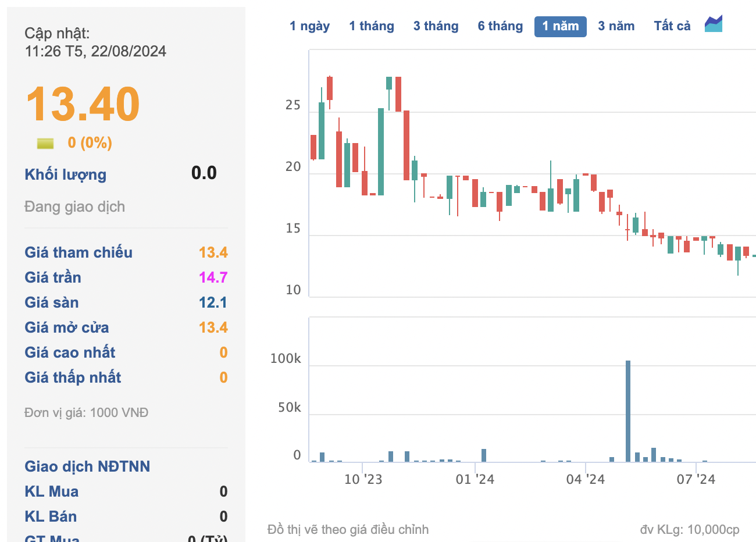Screen dimensions: 756x542
Task: Click the 'Khối lượng' label
Action: pos(66,174)
